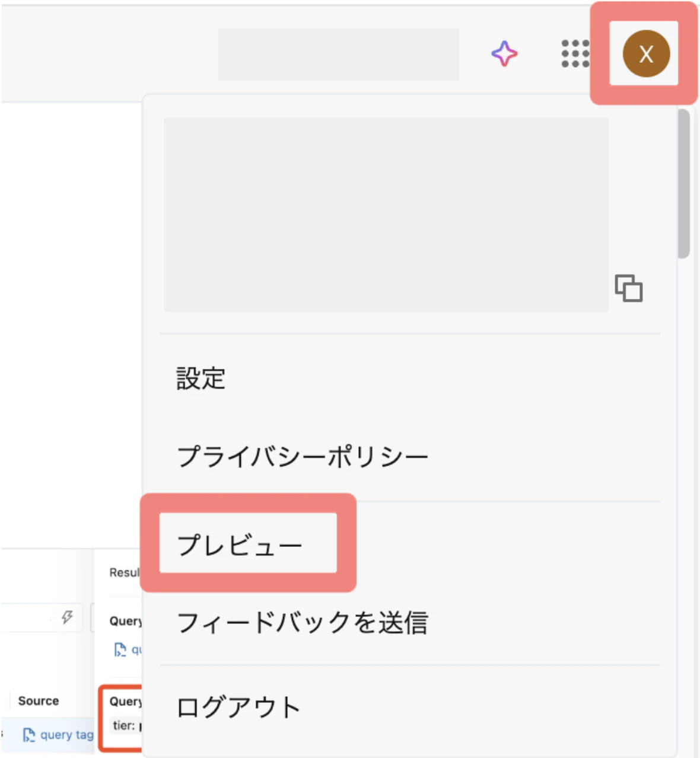Screen dimensions: 700x758
Task: Click the menu's vertical scrollbar
Action: point(683,184)
